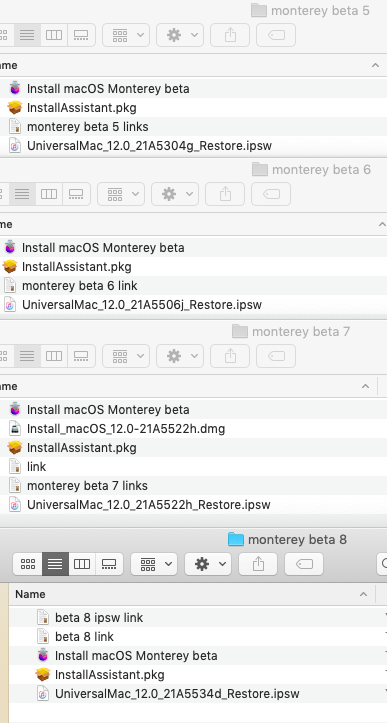
Task: Toggle column view in monterey beta 7 window
Action: click(54, 356)
